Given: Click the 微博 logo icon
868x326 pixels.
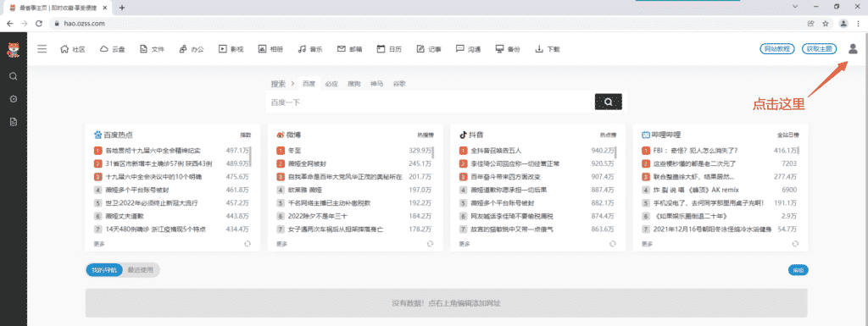Looking at the screenshot, I should point(280,135).
